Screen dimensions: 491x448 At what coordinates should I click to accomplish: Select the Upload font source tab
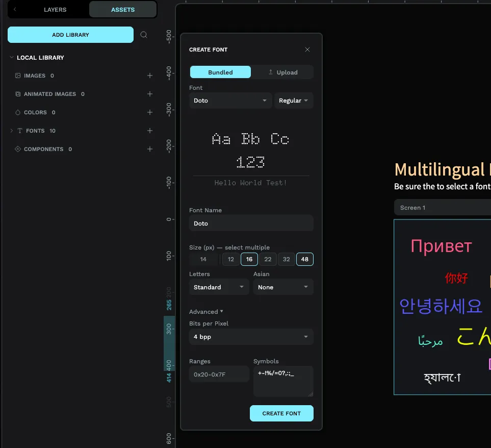coord(283,72)
